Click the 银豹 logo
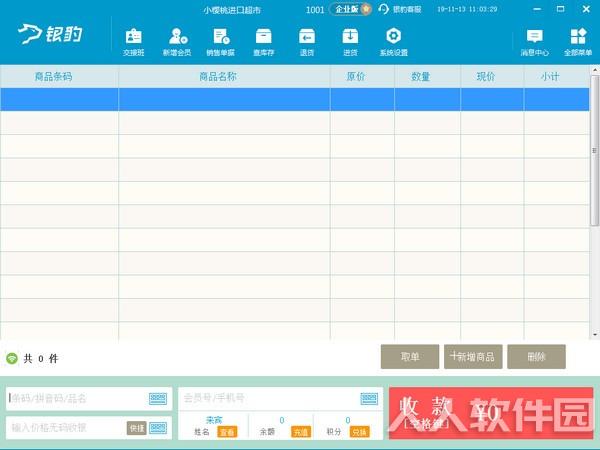The width and height of the screenshot is (600, 450). pos(50,34)
